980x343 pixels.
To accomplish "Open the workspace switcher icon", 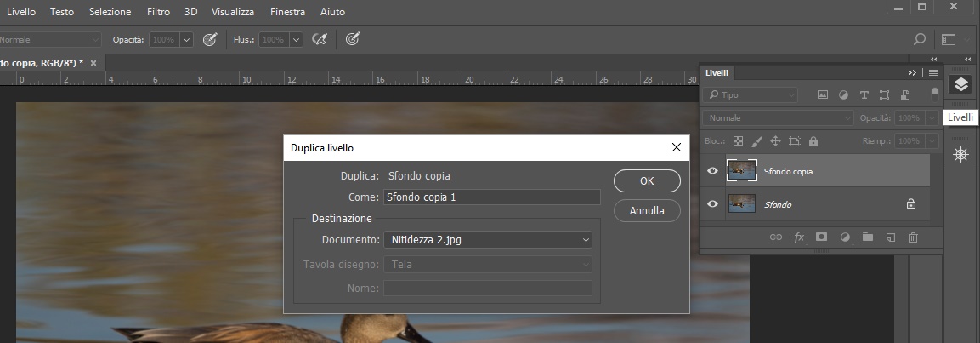I will coord(949,39).
